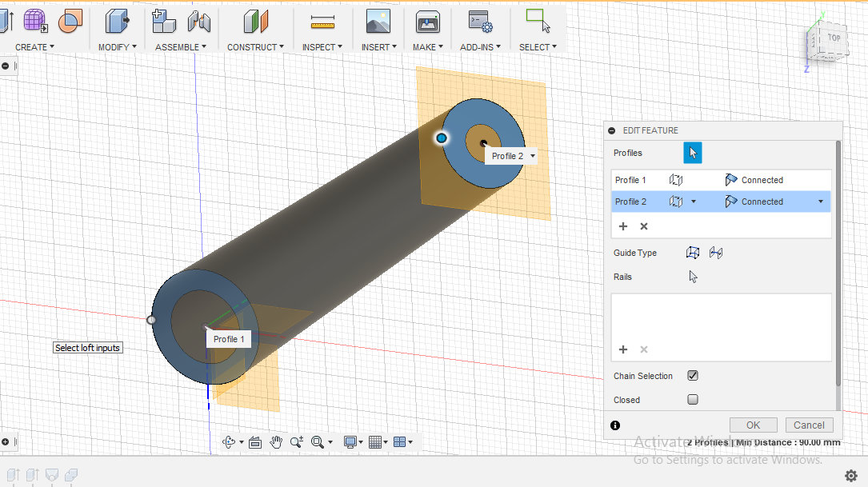
Task: Open the Display Settings dropdown arrow
Action: (361, 442)
